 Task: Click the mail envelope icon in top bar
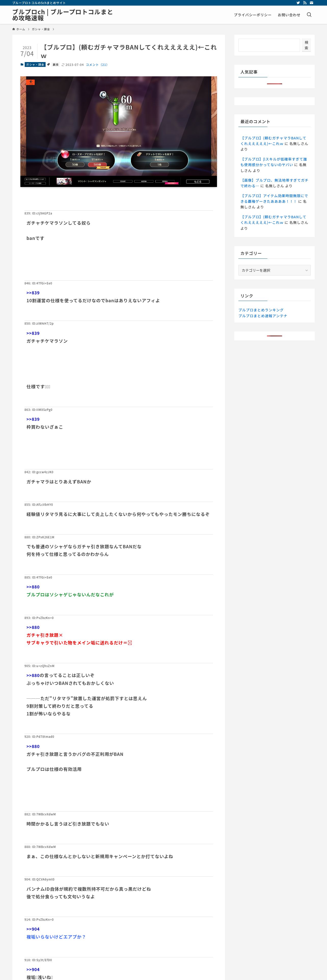pos(311,3)
